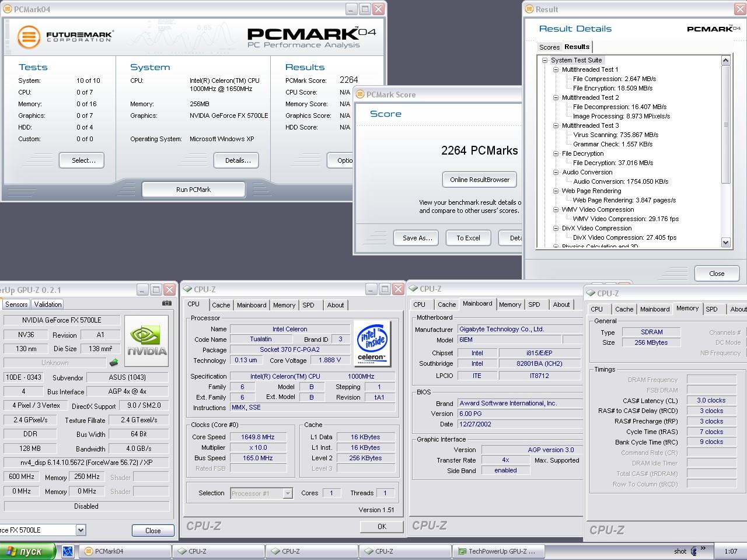Open About tab in Mainboard CPU-Z window
Screen dimensions: 747x560
pyautogui.click(x=561, y=304)
